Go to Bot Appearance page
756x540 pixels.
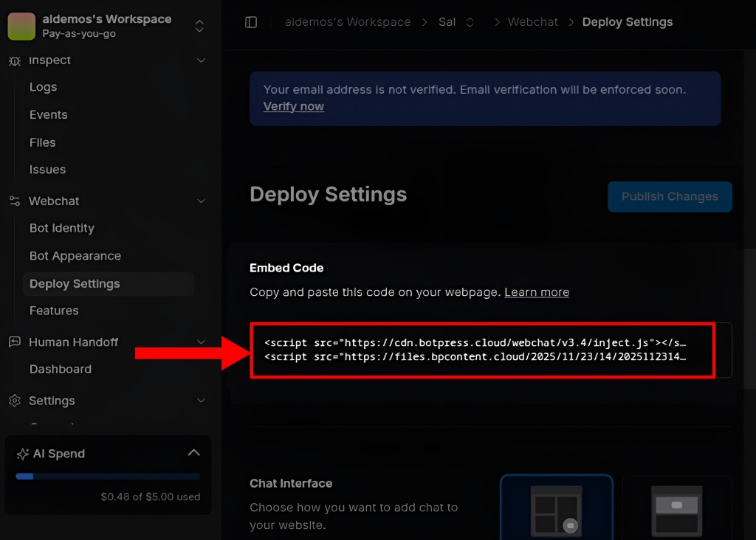[x=75, y=256]
